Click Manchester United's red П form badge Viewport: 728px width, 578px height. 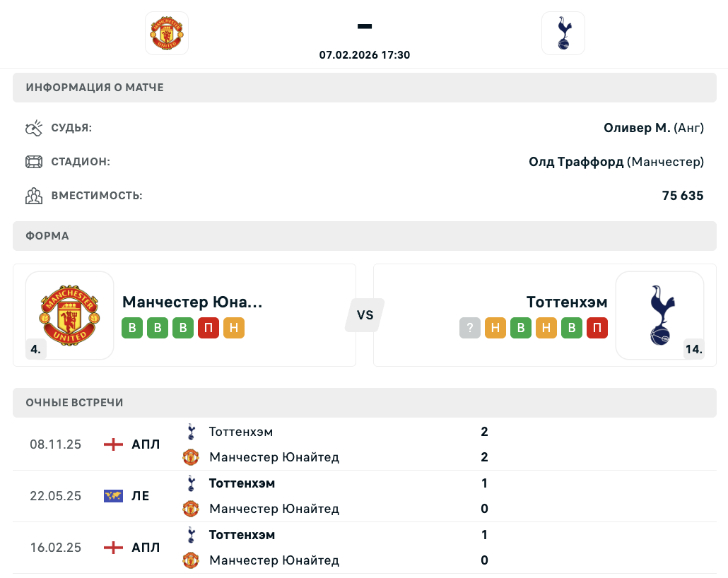coord(209,328)
